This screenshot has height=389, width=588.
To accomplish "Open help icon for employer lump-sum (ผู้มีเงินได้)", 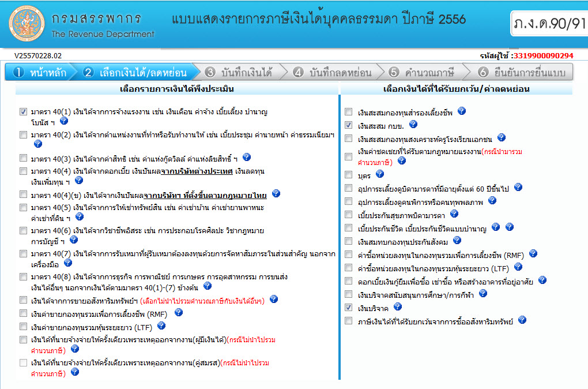I will pyautogui.click(x=75, y=349).
